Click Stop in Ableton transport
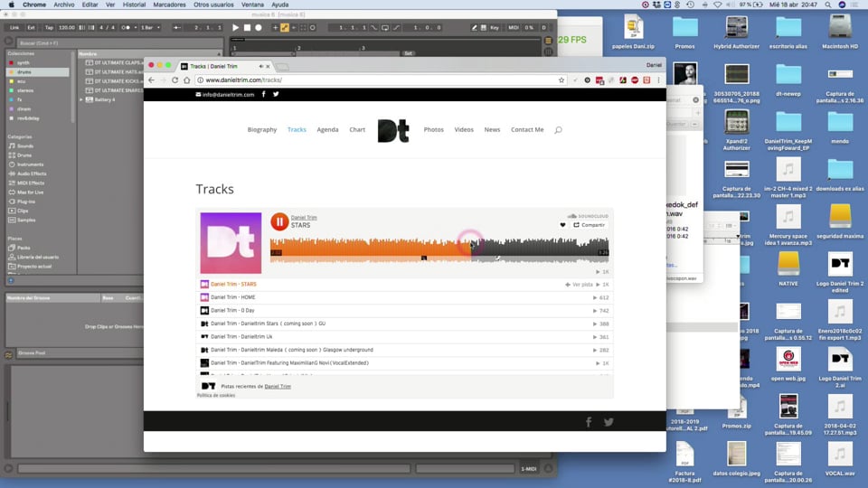 (x=247, y=27)
